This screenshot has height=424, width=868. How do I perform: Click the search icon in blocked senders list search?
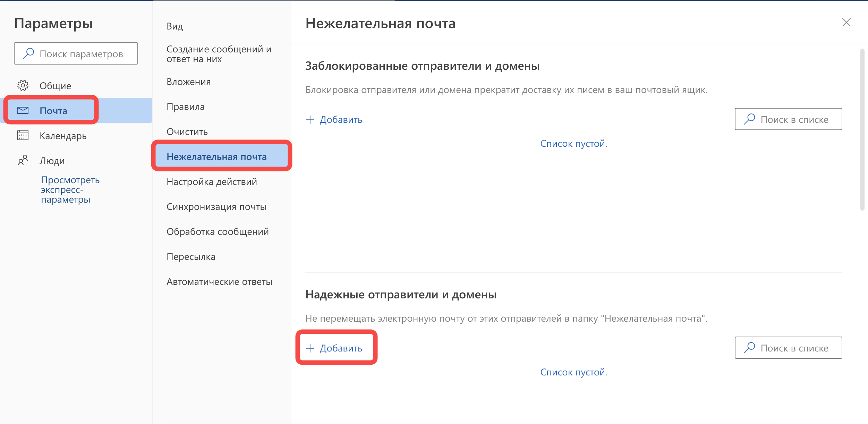click(x=749, y=119)
